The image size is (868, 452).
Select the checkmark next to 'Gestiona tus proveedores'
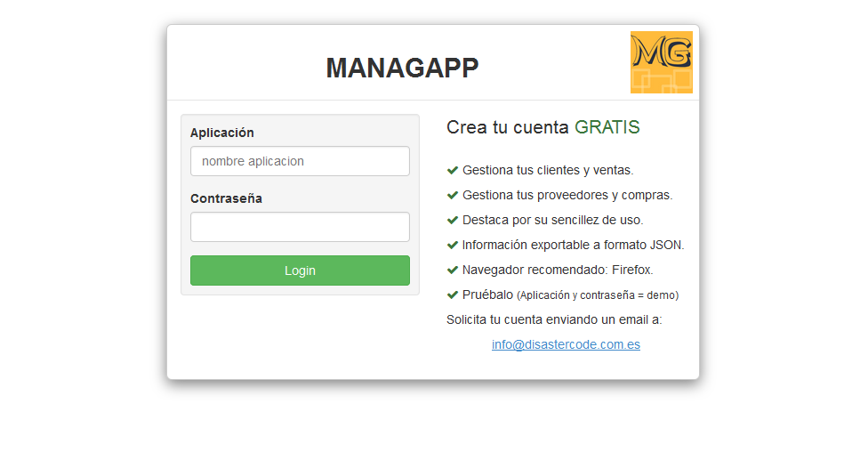click(453, 195)
